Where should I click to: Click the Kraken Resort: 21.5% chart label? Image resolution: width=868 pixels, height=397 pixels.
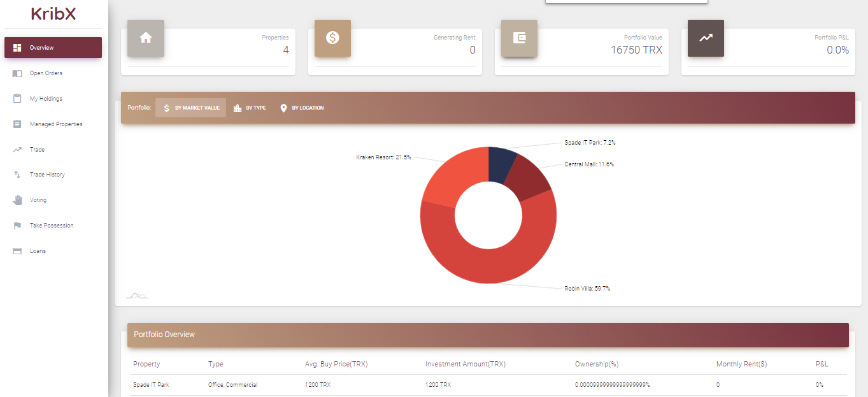tap(383, 157)
